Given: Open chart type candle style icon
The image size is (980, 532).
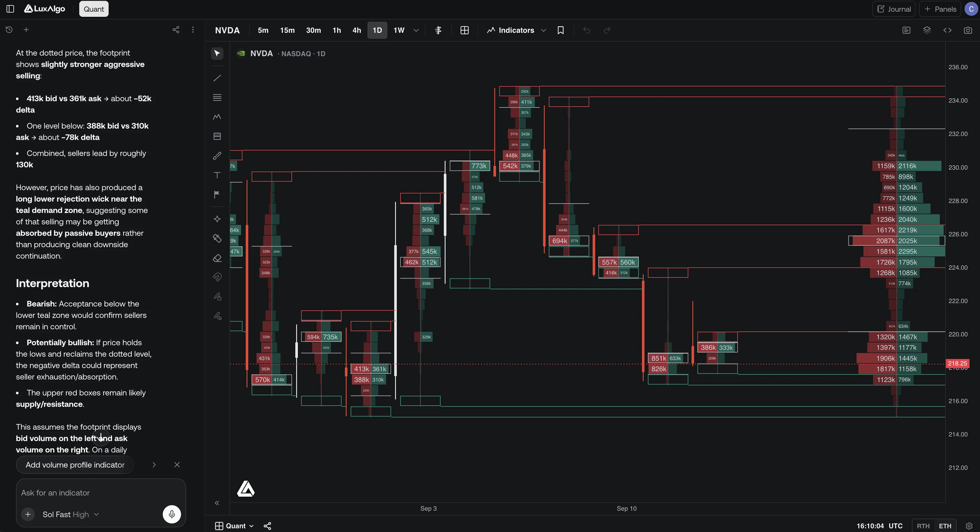Looking at the screenshot, I should (x=438, y=30).
